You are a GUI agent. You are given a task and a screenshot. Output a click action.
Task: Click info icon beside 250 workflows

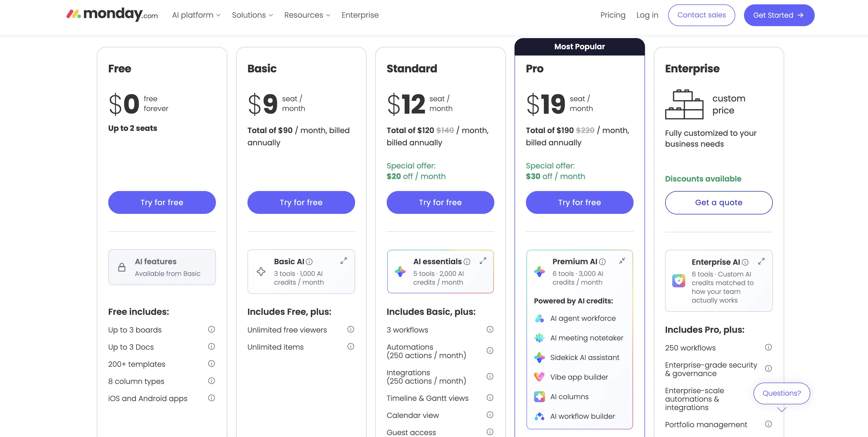768,347
